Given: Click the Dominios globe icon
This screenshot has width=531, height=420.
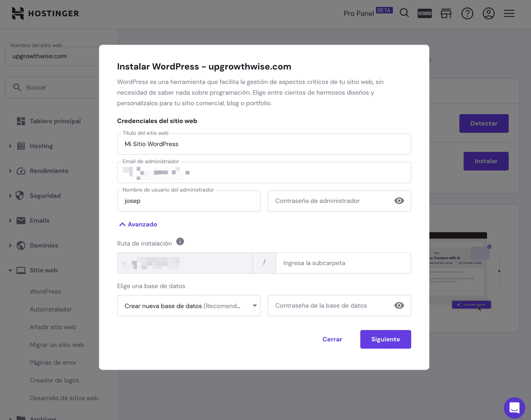Looking at the screenshot, I should (21, 245).
